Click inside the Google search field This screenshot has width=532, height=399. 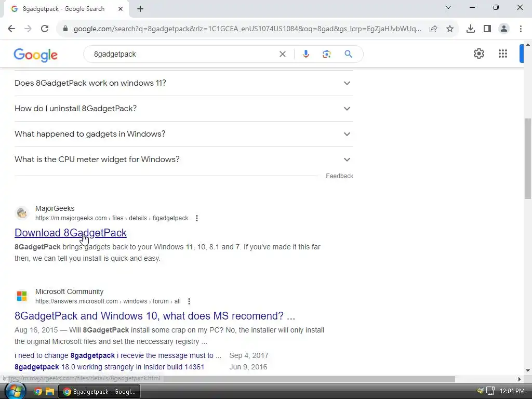183,54
